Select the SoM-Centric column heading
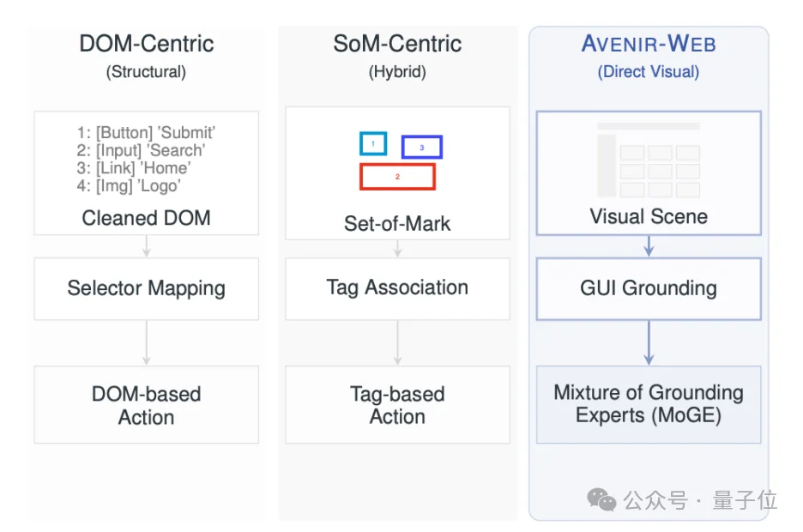Image resolution: width=803 pixels, height=532 pixels. (397, 44)
